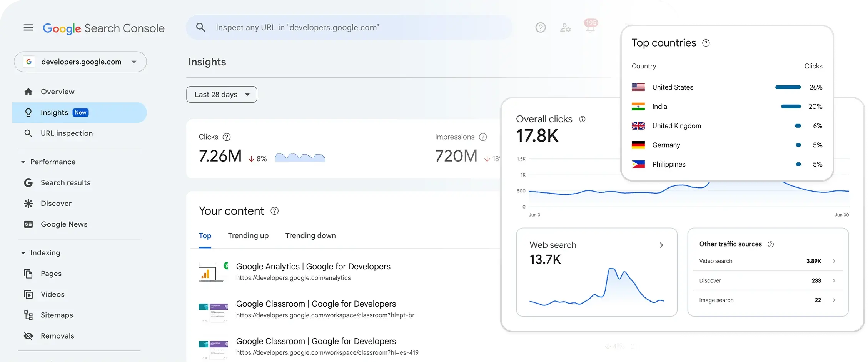Click the search magnifier icon in URL bar
The image size is (868, 362).
coord(200,27)
